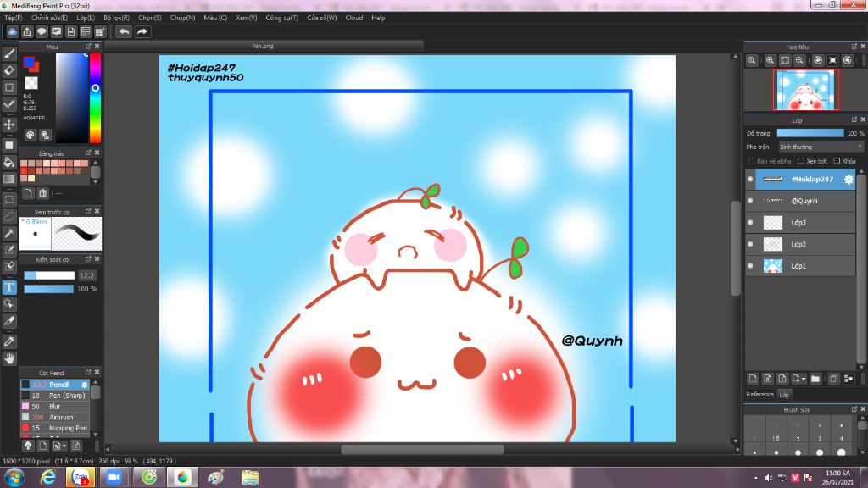Toggle the Khóa checkbox
The height and width of the screenshot is (488, 868).
(837, 161)
